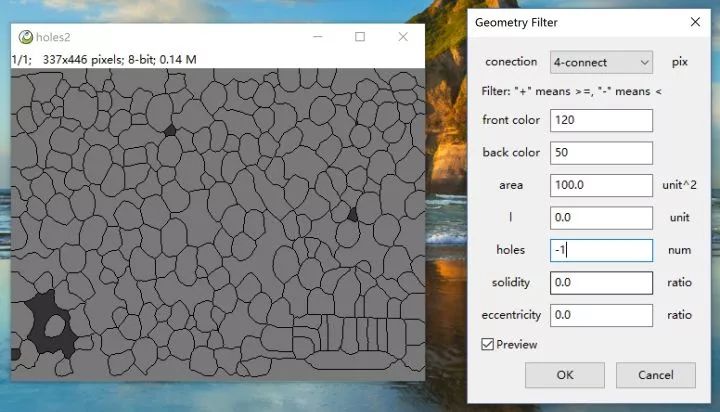Click the 'front color' label
Screen dimensions: 720x412
[x=511, y=120]
